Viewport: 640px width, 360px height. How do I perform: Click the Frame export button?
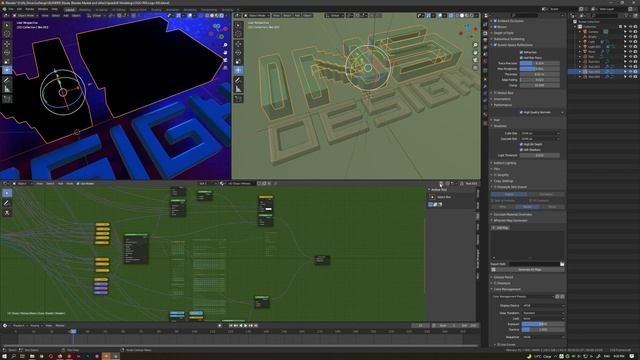coord(509,194)
